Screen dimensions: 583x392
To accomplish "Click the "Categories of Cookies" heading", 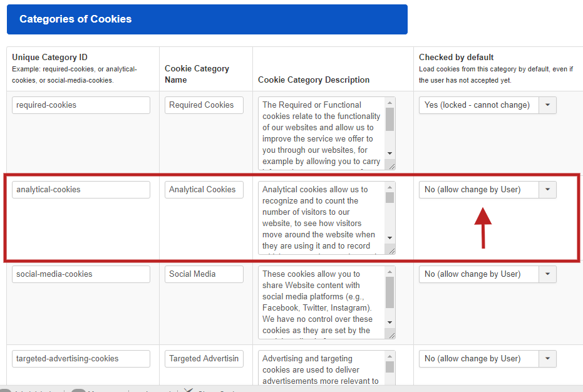I will click(76, 19).
